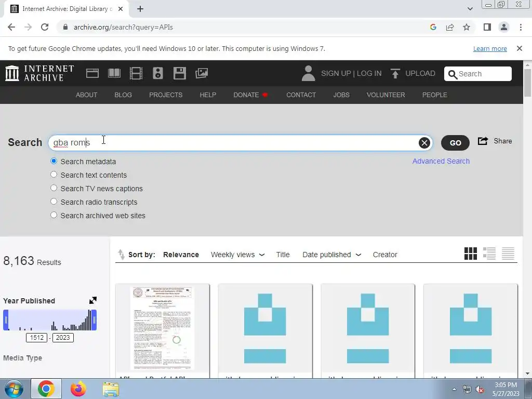Image resolution: width=532 pixels, height=399 pixels.
Task: Sort results by Creator
Action: click(x=385, y=255)
